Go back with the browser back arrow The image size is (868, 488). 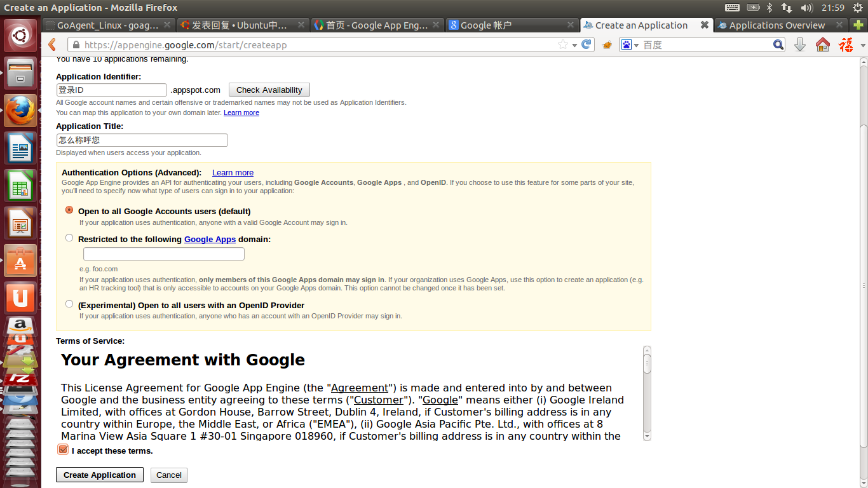tap(53, 45)
